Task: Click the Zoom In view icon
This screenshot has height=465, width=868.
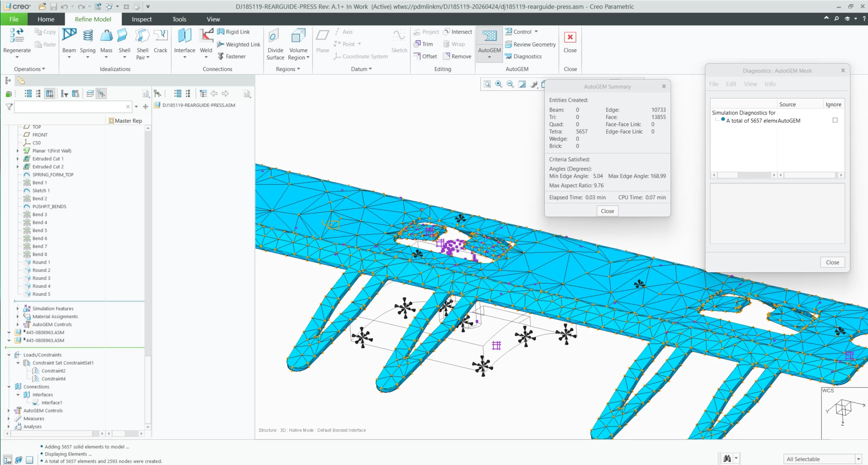Action: 499,84
